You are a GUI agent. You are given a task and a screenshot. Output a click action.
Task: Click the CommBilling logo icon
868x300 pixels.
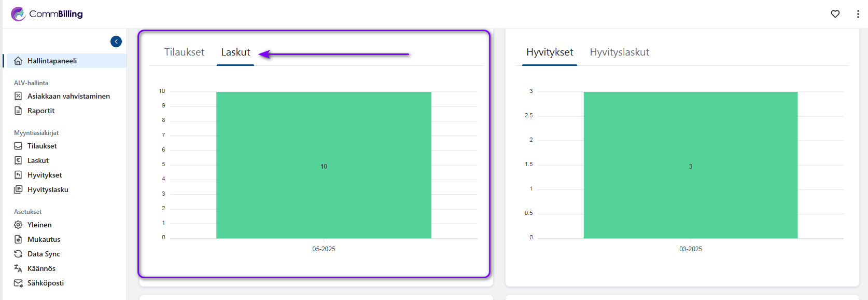tap(18, 14)
